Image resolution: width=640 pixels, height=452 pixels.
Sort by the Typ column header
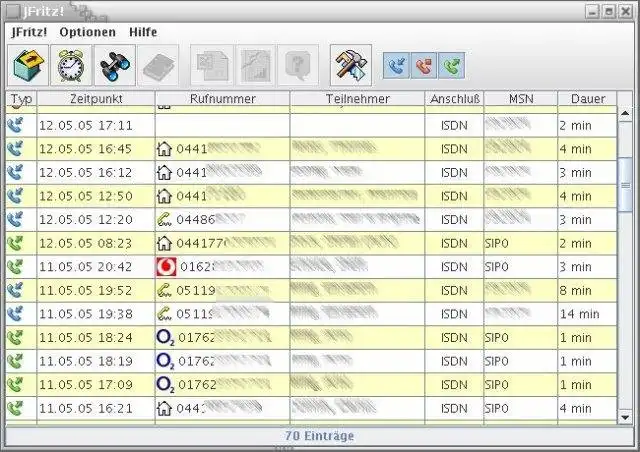(21, 99)
